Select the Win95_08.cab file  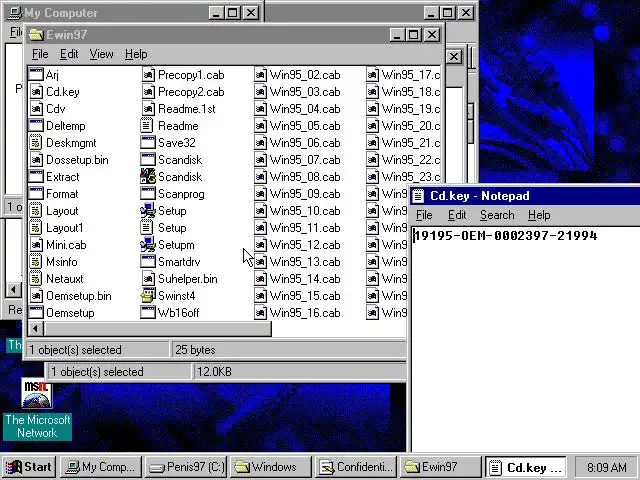(297, 177)
